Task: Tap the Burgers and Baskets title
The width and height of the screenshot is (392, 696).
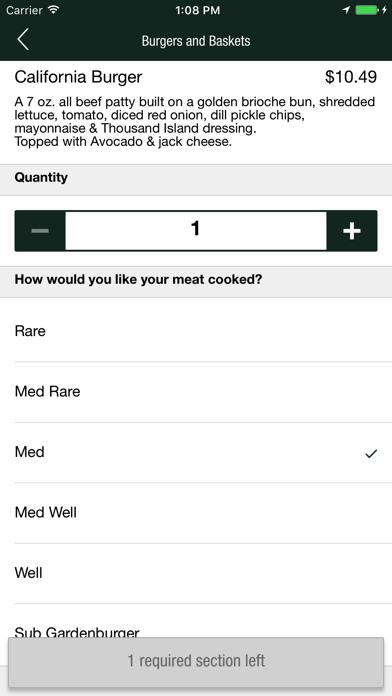Action: [196, 41]
